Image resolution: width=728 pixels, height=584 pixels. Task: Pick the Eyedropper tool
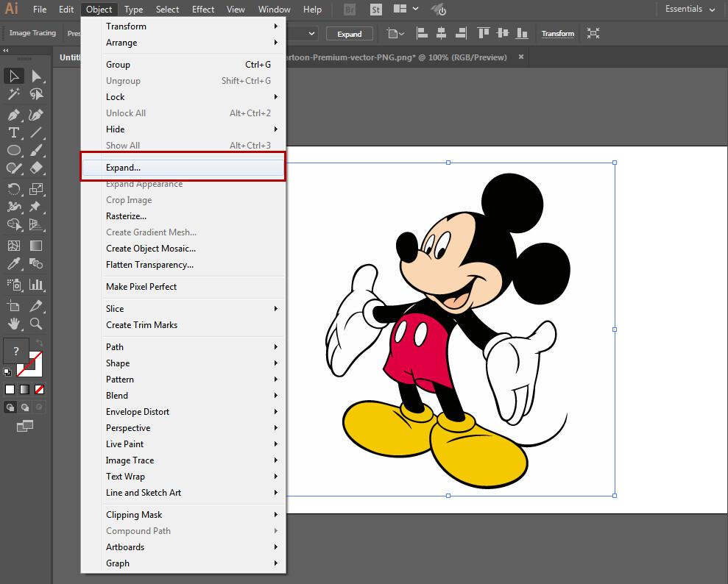click(x=13, y=265)
